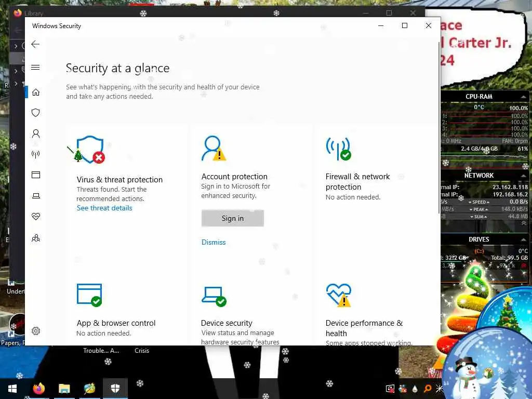The width and height of the screenshot is (532, 399).
Task: Select the Home icon in the sidebar
Action: (x=36, y=92)
